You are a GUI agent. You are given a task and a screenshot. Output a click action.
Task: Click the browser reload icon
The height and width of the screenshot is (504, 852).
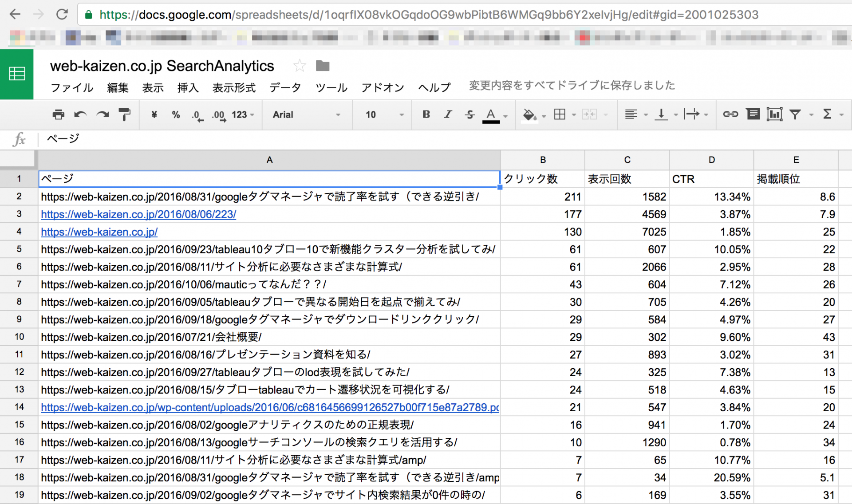point(62,15)
